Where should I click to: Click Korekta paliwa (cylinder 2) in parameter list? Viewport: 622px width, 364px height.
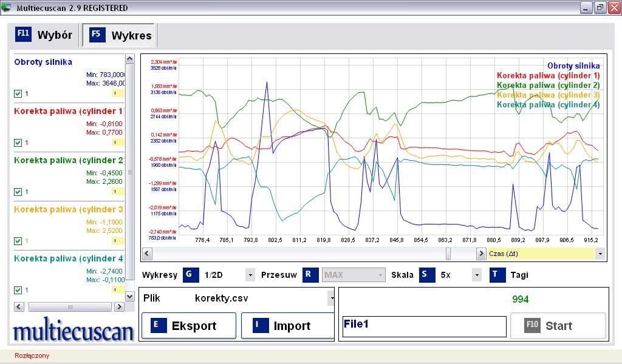tap(69, 160)
